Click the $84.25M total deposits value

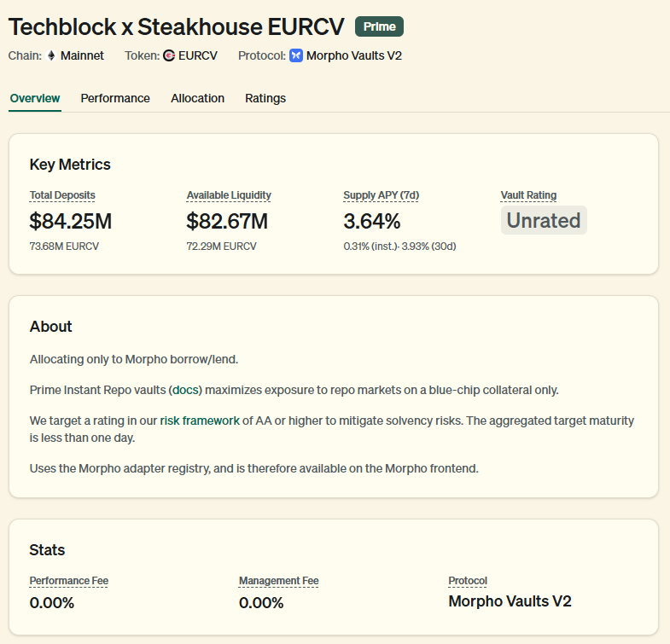tap(71, 221)
